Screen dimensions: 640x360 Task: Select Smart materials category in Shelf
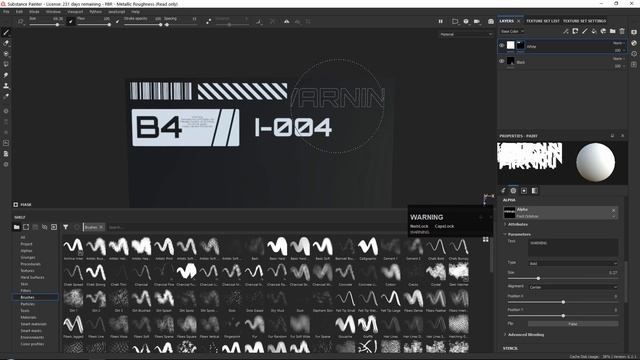(33, 324)
